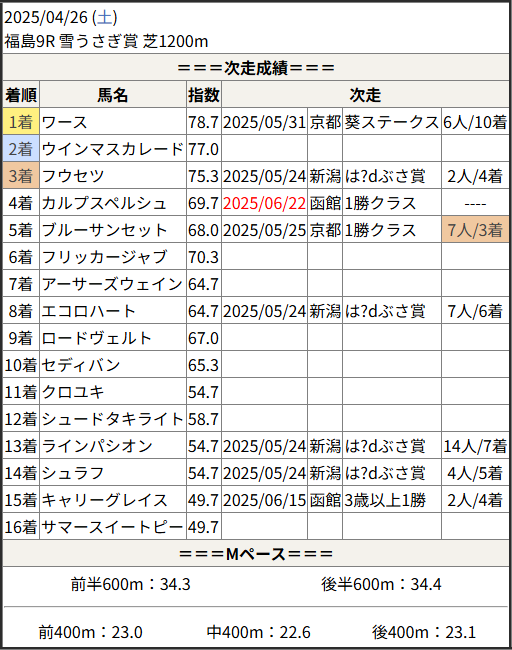Click red date 2025/06/22 for カルプスペルシュ
Viewport: 512px width, 650px height.
pyautogui.click(x=264, y=203)
